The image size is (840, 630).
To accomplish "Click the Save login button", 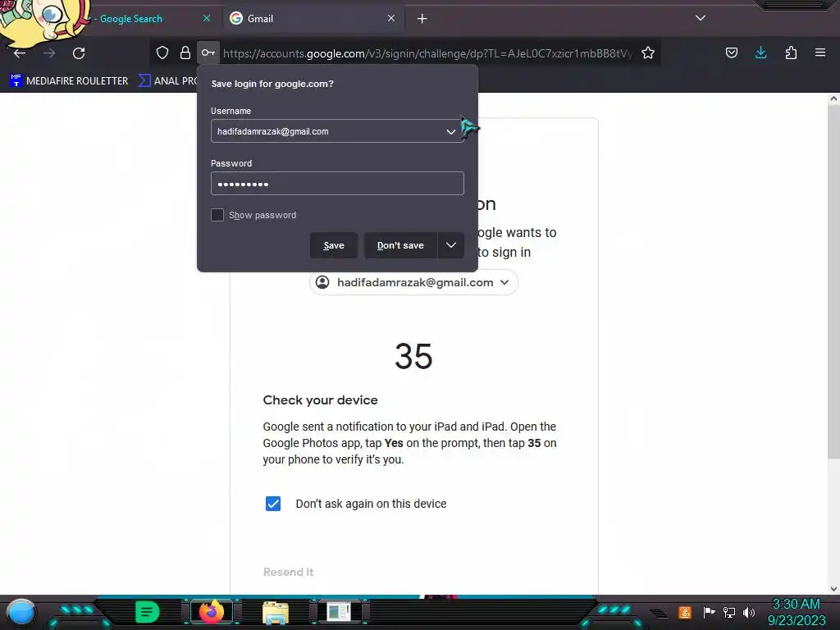I will tap(334, 245).
